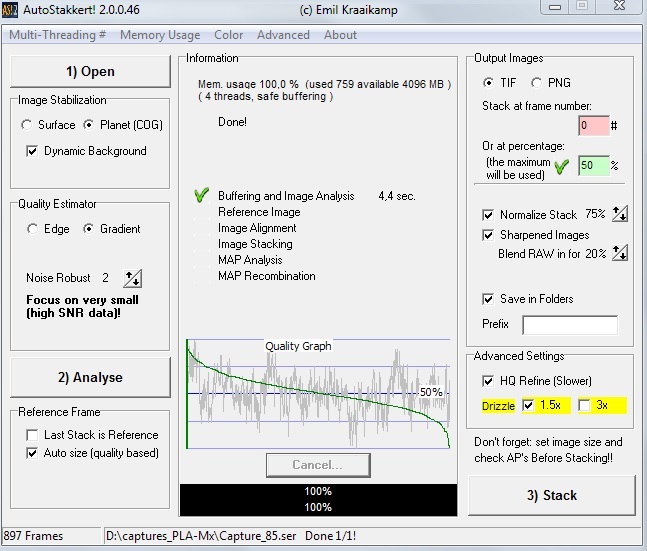Click inside the Quality Graph plot

click(x=318, y=394)
